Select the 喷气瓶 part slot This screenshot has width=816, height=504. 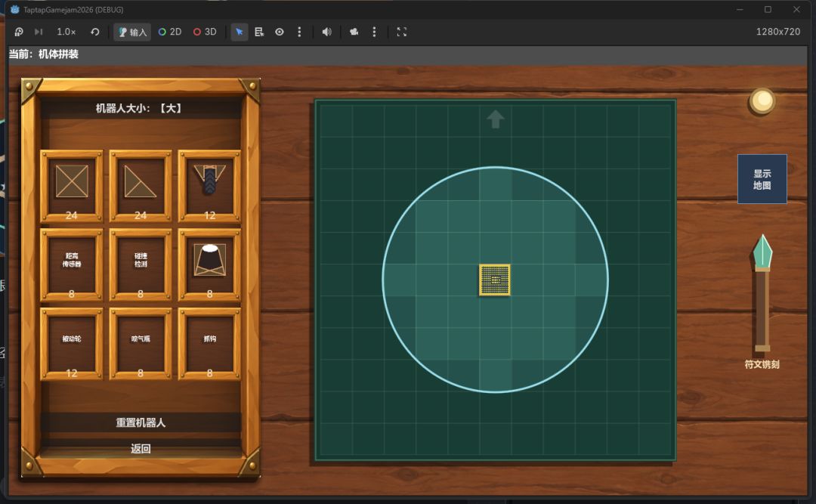[141, 344]
